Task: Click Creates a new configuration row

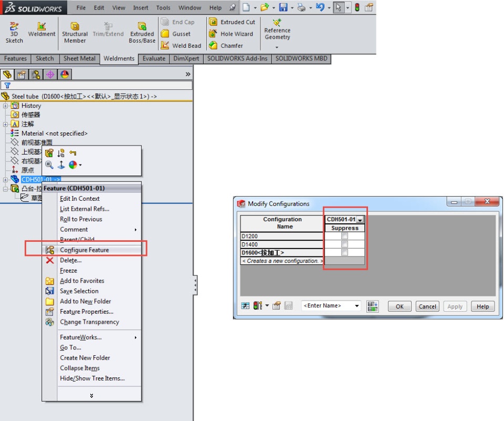Action: pyautogui.click(x=282, y=261)
